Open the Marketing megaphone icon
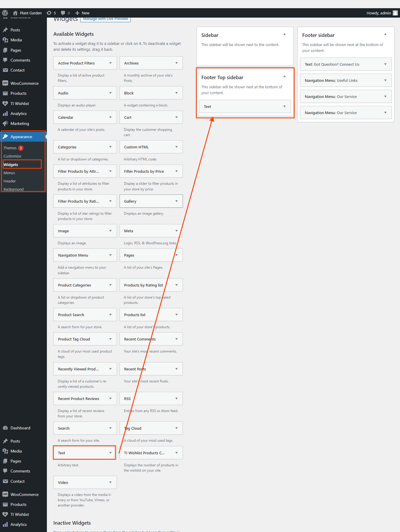The image size is (400, 532). click(5, 123)
